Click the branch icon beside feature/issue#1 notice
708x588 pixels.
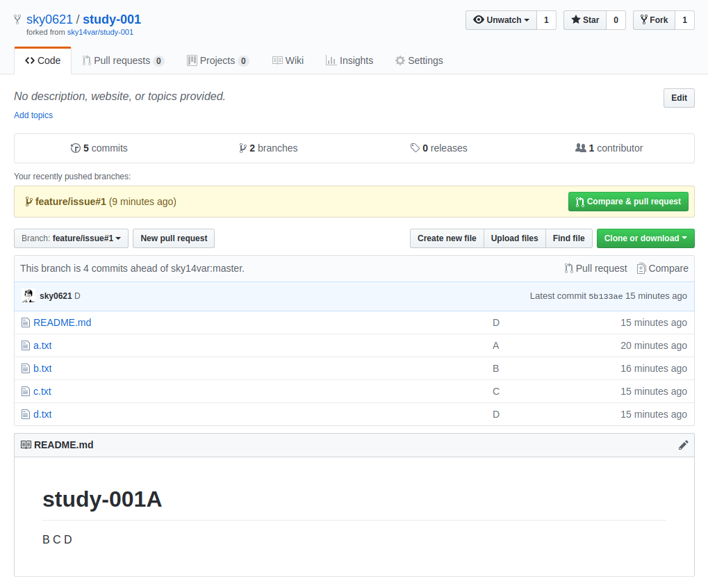point(28,202)
